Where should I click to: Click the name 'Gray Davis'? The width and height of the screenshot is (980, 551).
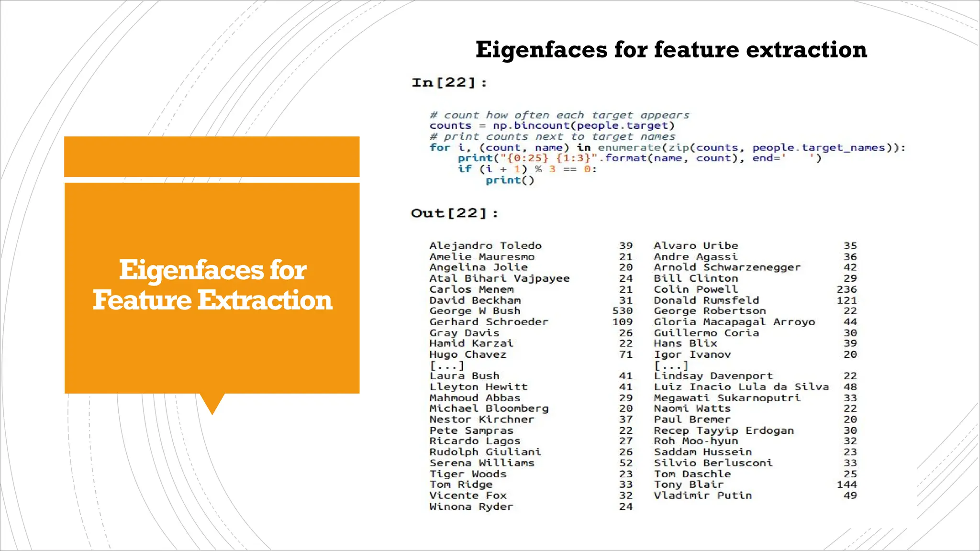tap(464, 333)
